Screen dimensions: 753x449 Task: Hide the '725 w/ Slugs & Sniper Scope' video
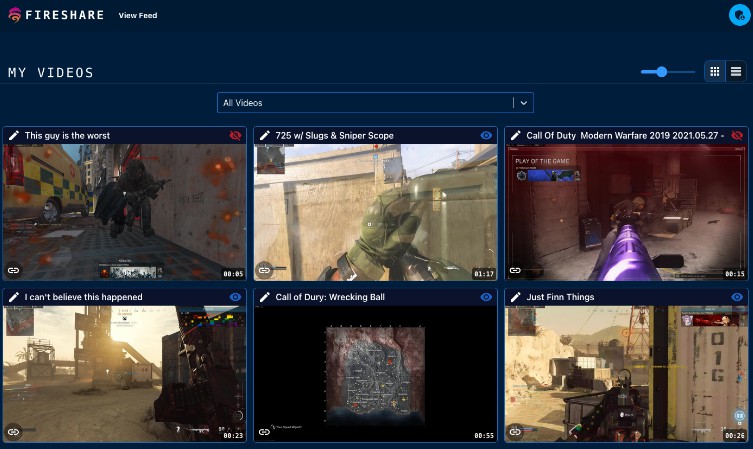click(x=486, y=135)
